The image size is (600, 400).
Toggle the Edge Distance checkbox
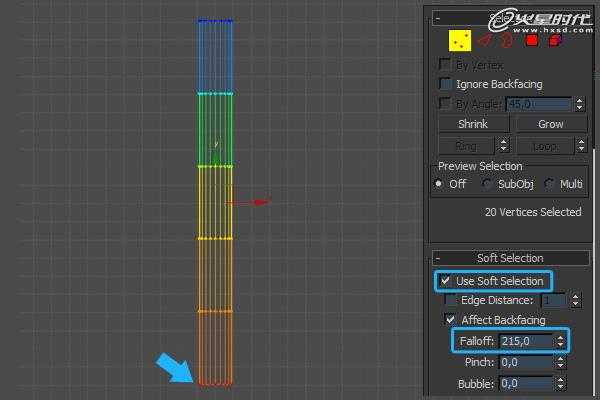point(450,300)
